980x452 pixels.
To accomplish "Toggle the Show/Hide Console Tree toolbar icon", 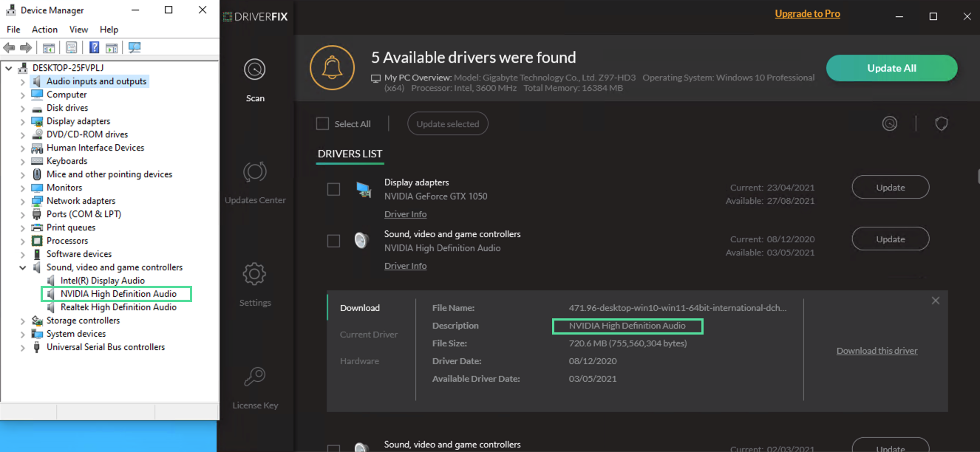I will tap(49, 48).
